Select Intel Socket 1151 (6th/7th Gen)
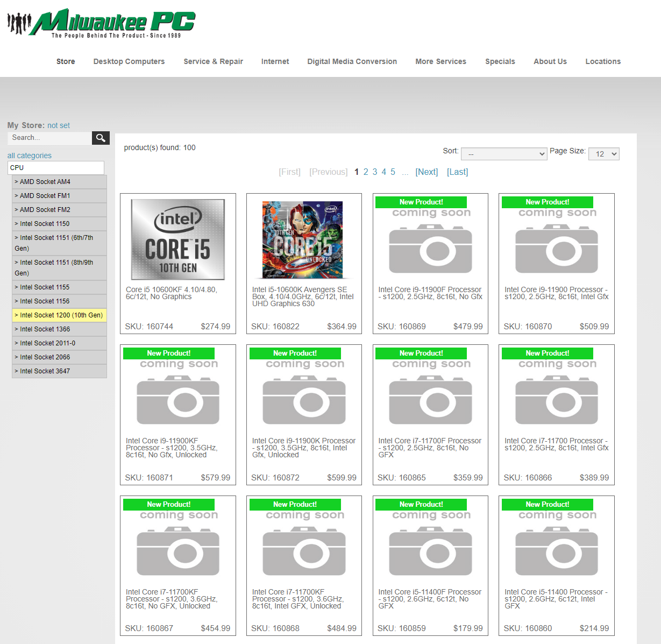The image size is (661, 644). (60, 243)
